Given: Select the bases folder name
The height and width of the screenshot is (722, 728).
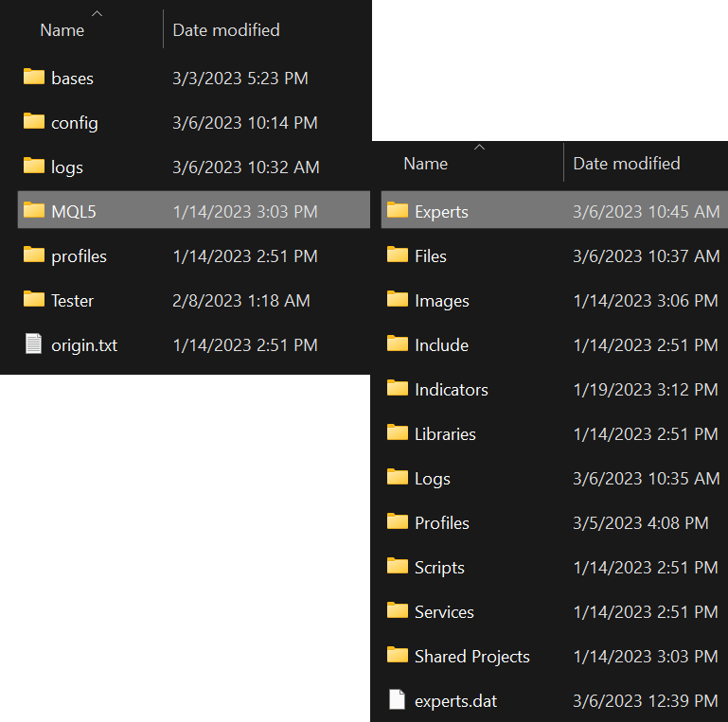Looking at the screenshot, I should (x=73, y=79).
